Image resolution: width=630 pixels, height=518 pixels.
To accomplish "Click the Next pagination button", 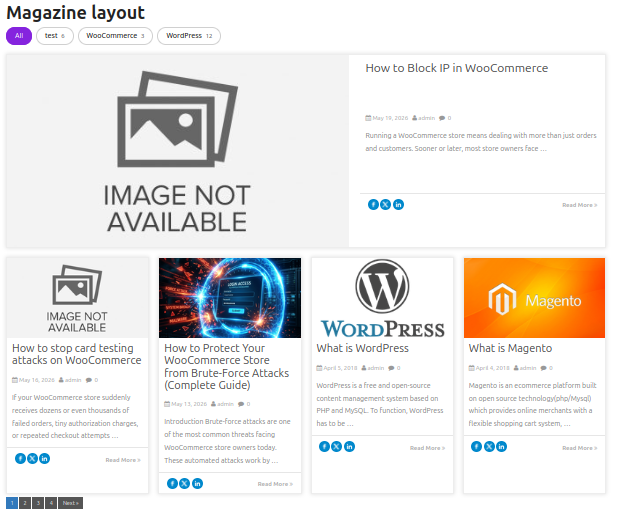I will tap(71, 503).
